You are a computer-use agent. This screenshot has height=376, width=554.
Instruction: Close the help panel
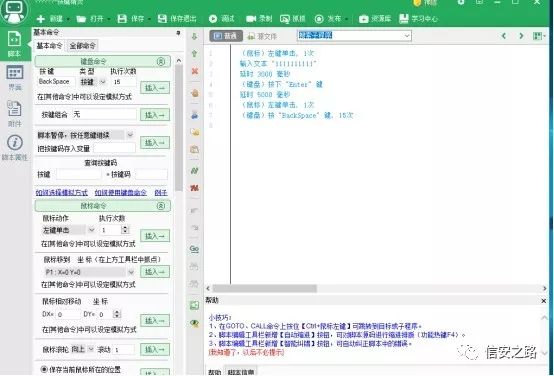(x=544, y=301)
